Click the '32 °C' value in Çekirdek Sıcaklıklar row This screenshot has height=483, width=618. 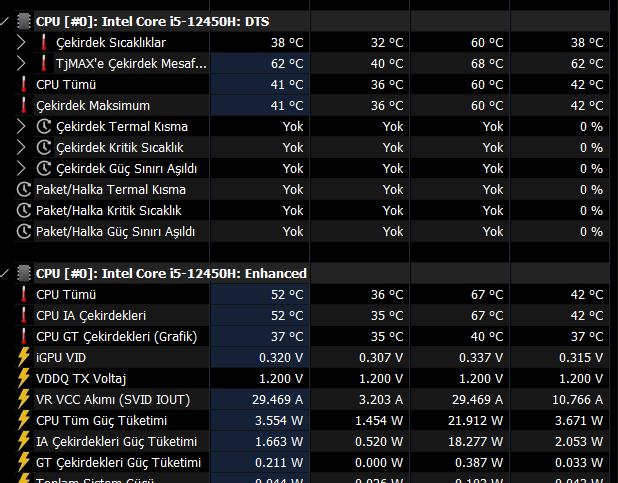tap(387, 43)
